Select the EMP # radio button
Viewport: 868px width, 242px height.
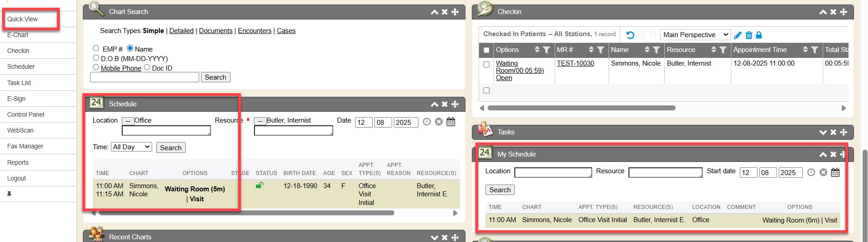point(96,48)
